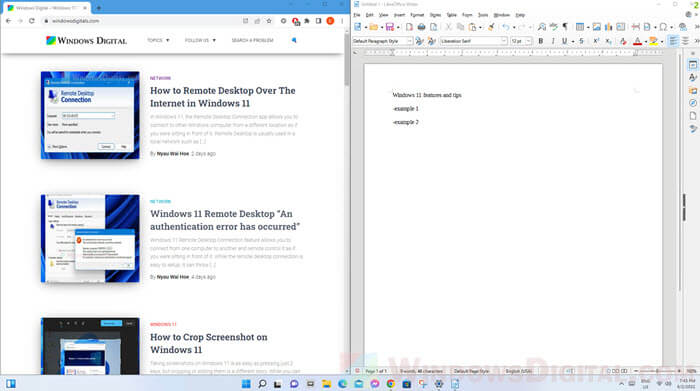The height and width of the screenshot is (391, 700).
Task: Open 'How to Crop Screenshot on Windows 11' article
Action: click(x=208, y=343)
